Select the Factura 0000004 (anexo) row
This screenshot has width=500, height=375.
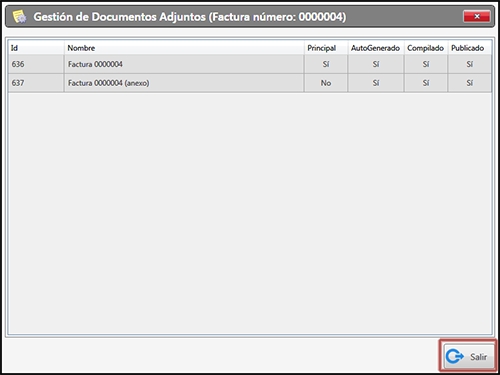coord(250,83)
